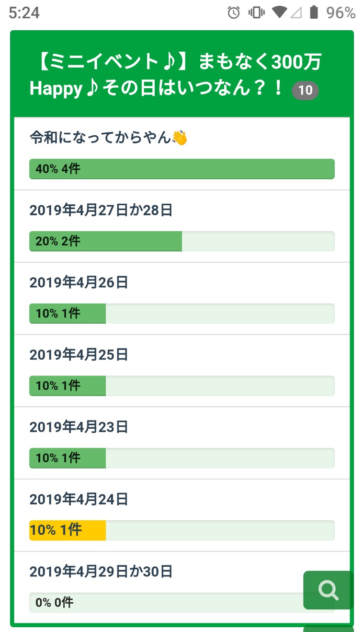Screen dimensions: 364x632
Task: Tap the full 40% 4件 result bar
Action: (x=182, y=169)
